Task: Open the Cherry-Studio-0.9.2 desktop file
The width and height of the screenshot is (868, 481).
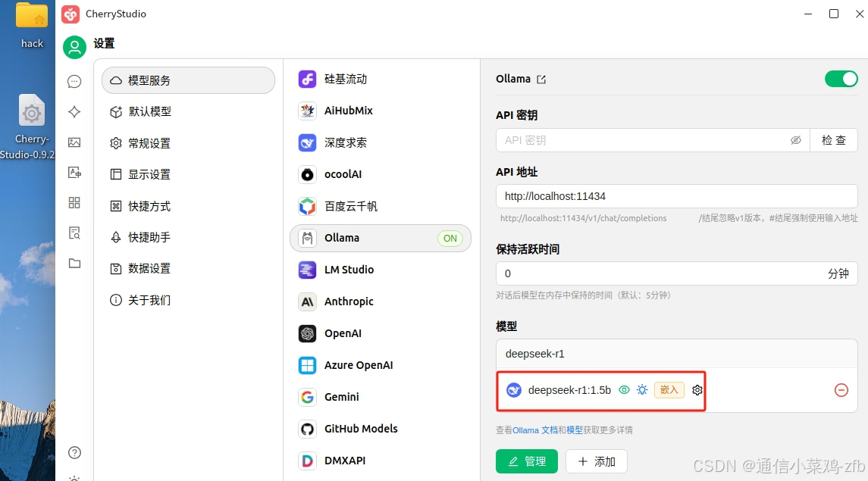Action: 30,127
